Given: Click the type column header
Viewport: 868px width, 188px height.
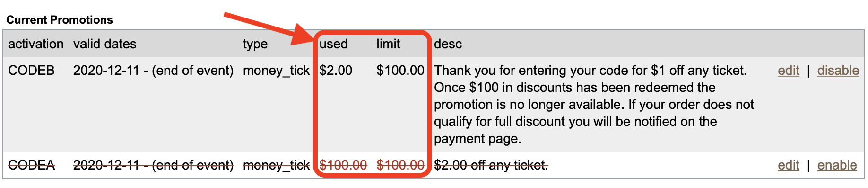Looking at the screenshot, I should [x=255, y=45].
